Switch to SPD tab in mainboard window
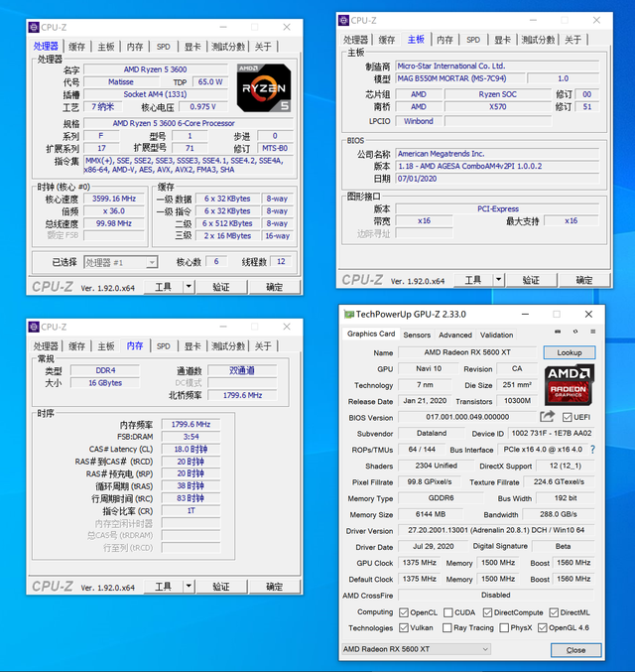This screenshot has width=635, height=672. tap(473, 40)
